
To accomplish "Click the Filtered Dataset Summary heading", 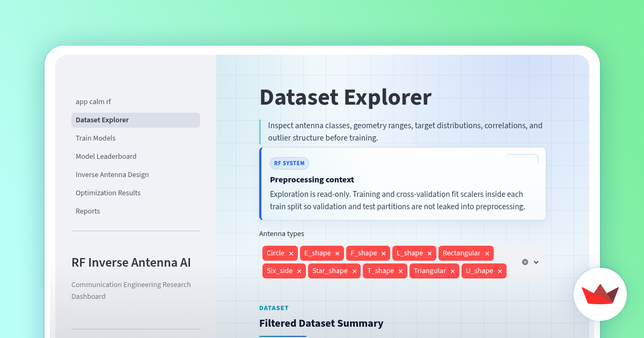I will click(x=321, y=323).
